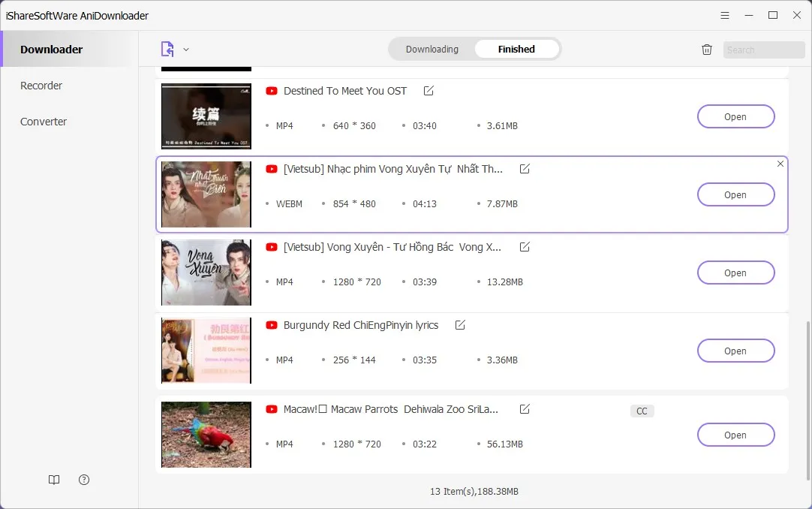The width and height of the screenshot is (812, 509).
Task: Click the '3.36MB' file size text
Action: (x=502, y=360)
